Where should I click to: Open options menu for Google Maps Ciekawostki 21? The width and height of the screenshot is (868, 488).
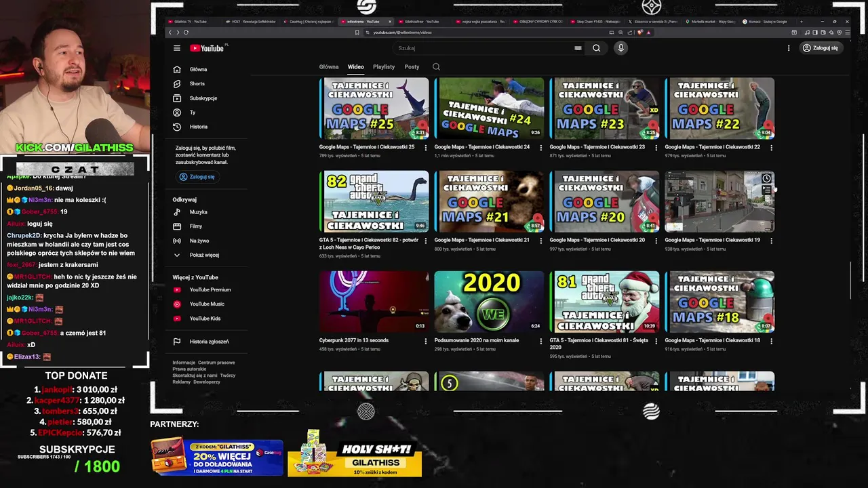point(540,241)
